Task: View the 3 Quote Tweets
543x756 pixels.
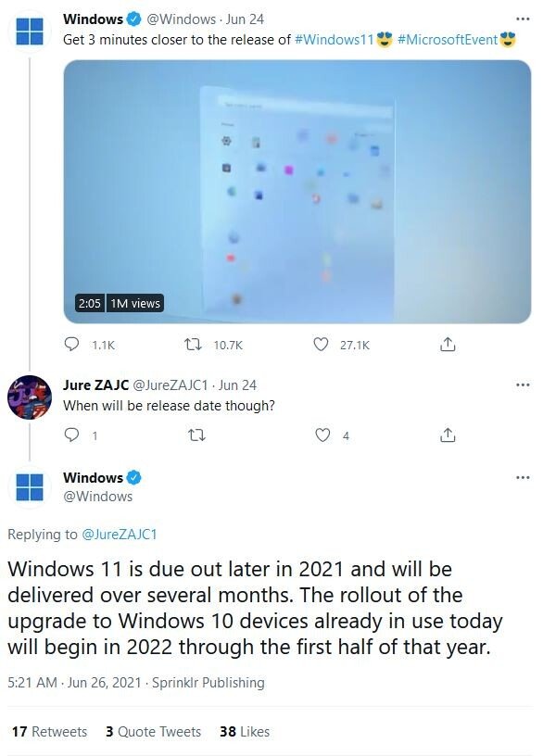Action: (153, 731)
